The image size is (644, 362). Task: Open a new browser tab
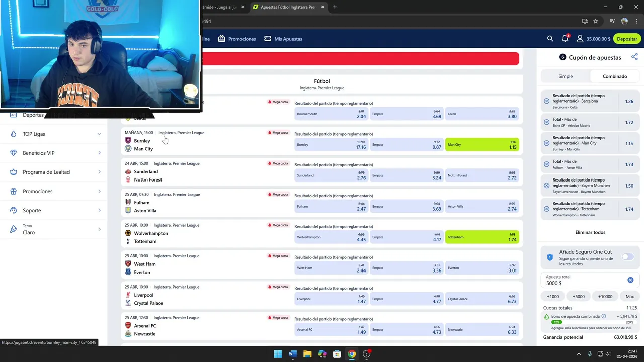click(x=335, y=7)
